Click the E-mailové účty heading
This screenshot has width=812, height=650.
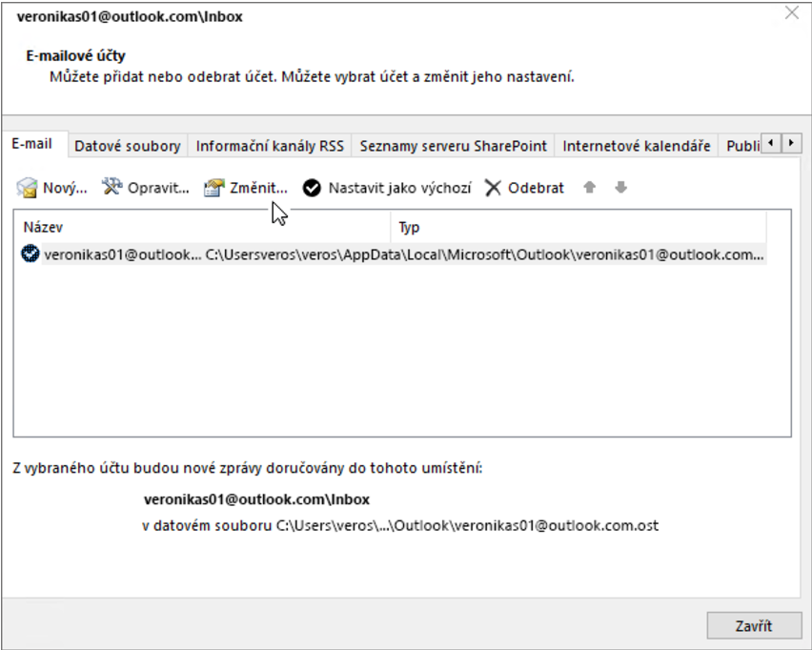click(x=75, y=55)
